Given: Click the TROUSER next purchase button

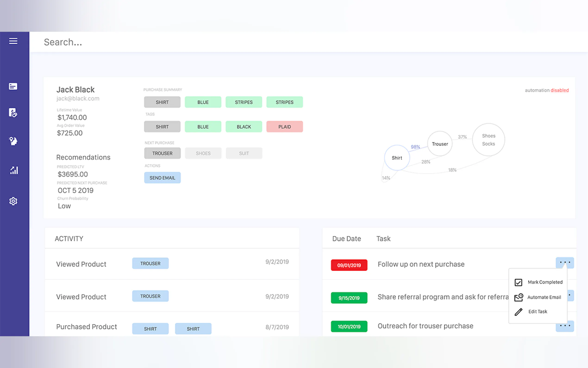Looking at the screenshot, I should 162,153.
